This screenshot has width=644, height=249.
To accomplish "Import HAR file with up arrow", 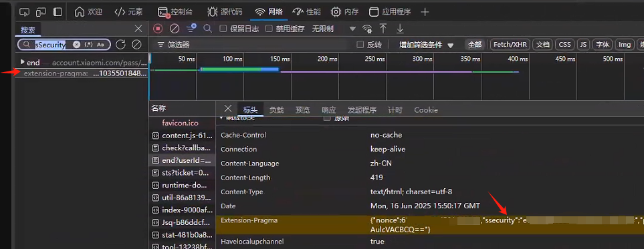I will tap(383, 29).
